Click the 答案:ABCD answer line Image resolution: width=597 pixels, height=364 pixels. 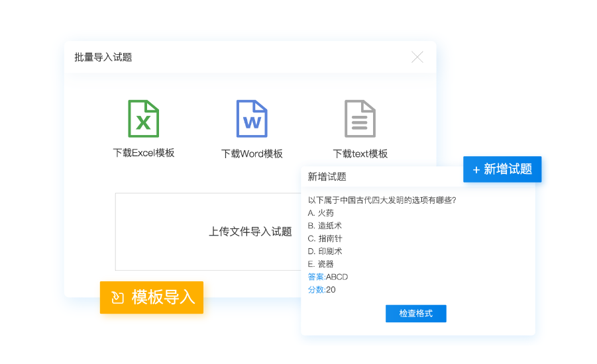tap(328, 277)
